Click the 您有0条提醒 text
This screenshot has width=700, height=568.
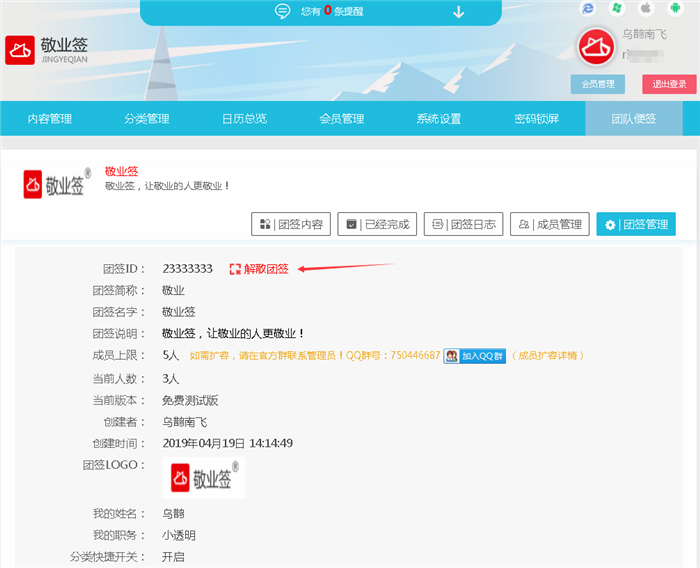pyautogui.click(x=332, y=11)
